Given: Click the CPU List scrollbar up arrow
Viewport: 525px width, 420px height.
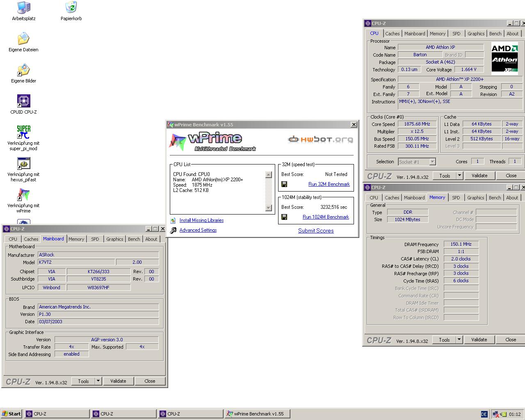Looking at the screenshot, I should (x=269, y=175).
